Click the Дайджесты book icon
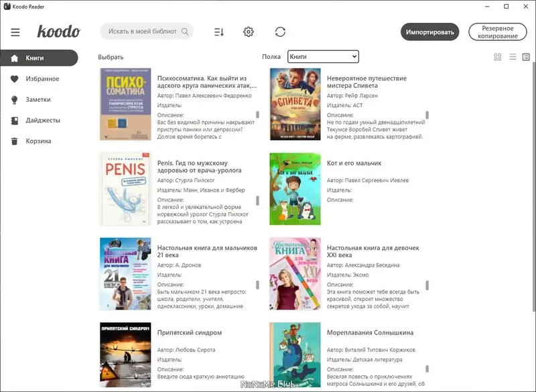The height and width of the screenshot is (392, 536). click(14, 121)
